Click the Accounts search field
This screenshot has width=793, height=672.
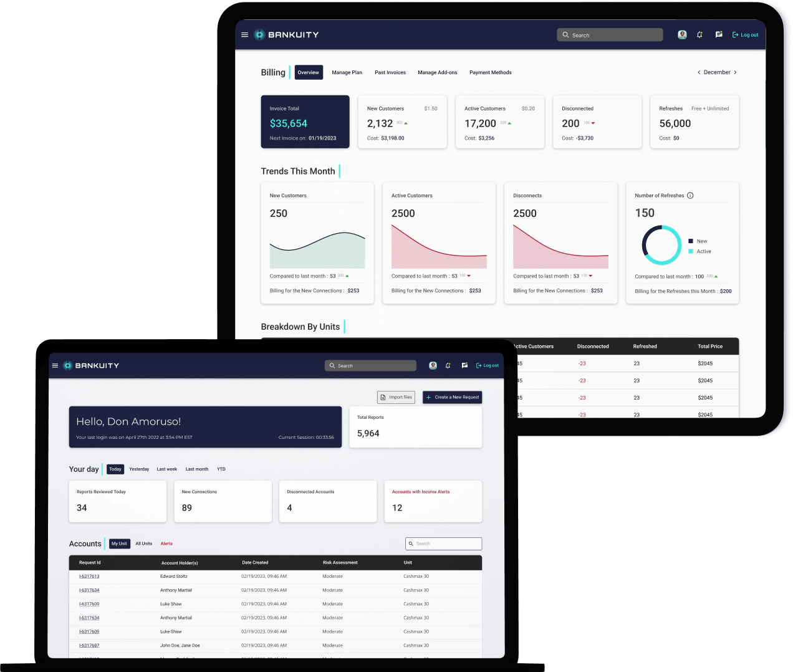coord(444,544)
